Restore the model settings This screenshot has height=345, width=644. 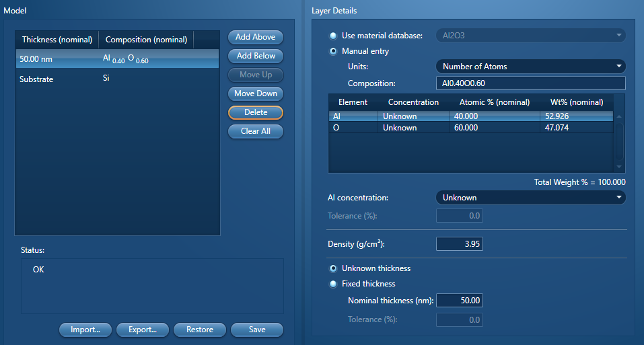pyautogui.click(x=200, y=330)
